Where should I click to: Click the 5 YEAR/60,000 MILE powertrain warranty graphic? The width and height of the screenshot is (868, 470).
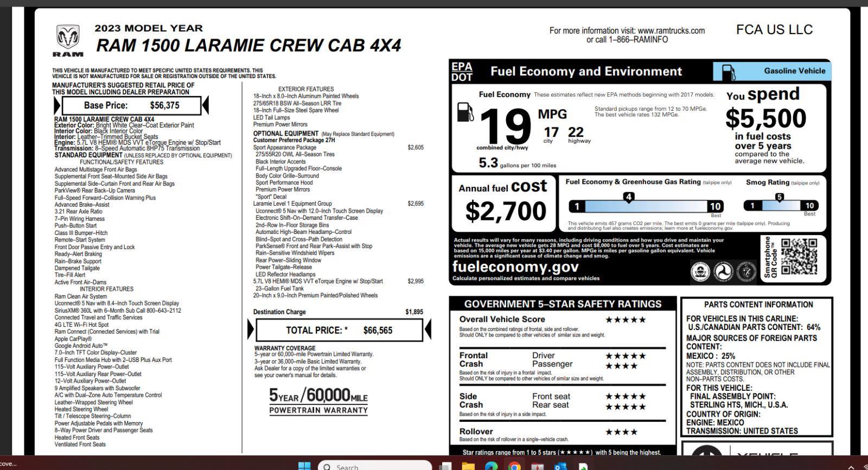pyautogui.click(x=318, y=401)
